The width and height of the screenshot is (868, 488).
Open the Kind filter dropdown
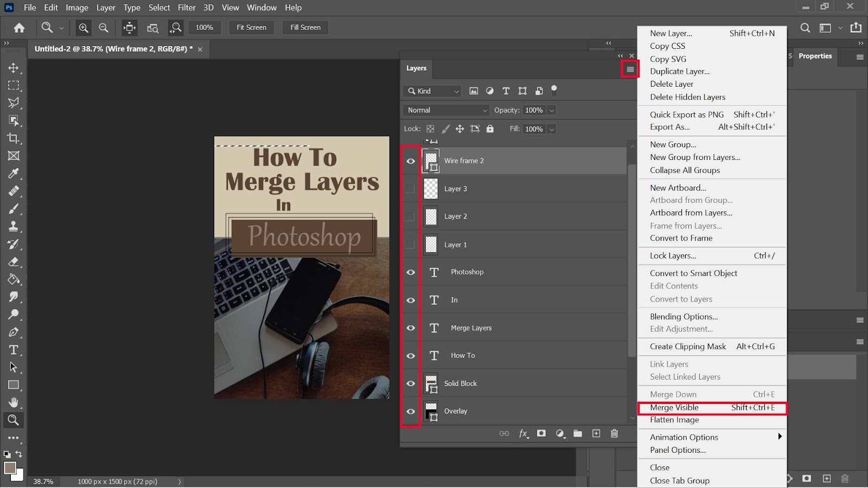tap(433, 91)
